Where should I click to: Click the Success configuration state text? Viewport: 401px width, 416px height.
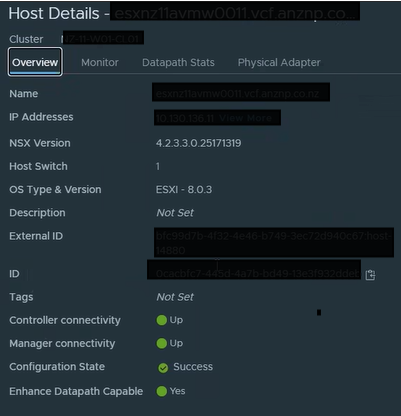[x=193, y=367]
